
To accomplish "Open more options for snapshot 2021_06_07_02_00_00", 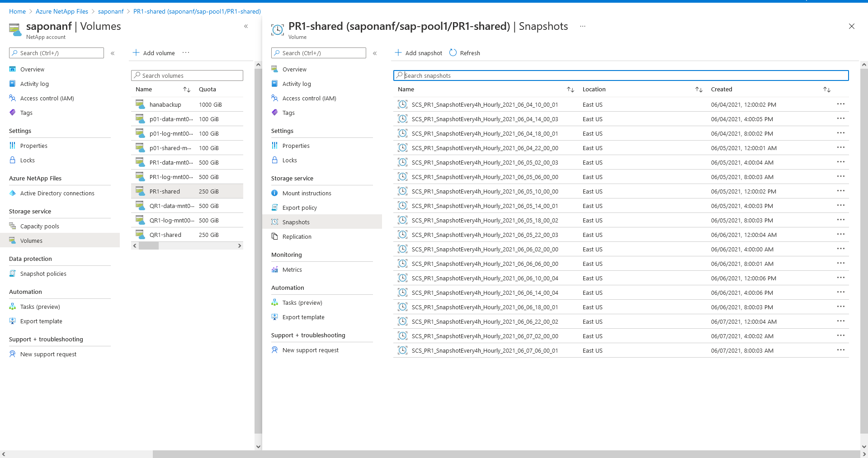I will [841, 335].
